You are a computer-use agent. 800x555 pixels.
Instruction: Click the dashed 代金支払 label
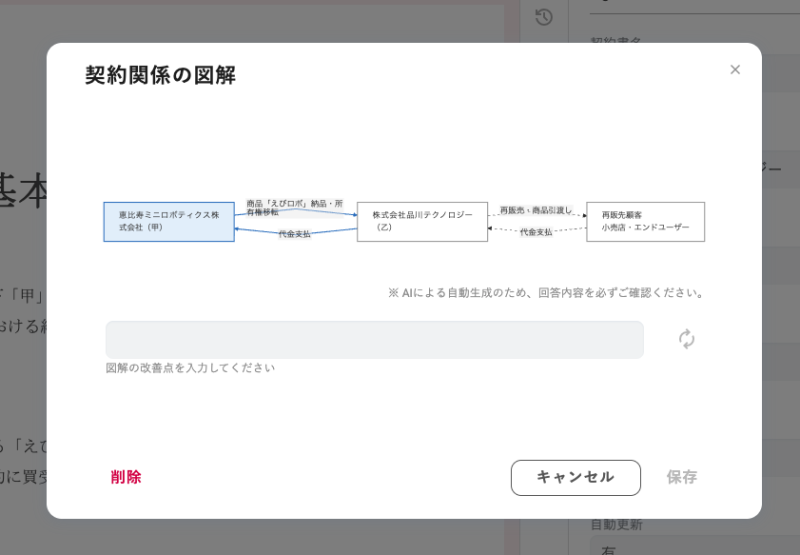[x=536, y=232]
